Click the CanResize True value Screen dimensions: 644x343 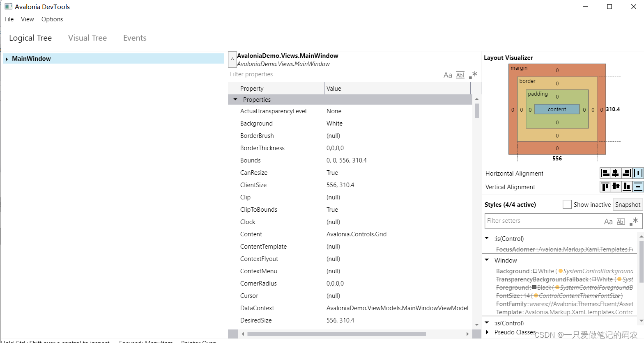(x=332, y=172)
